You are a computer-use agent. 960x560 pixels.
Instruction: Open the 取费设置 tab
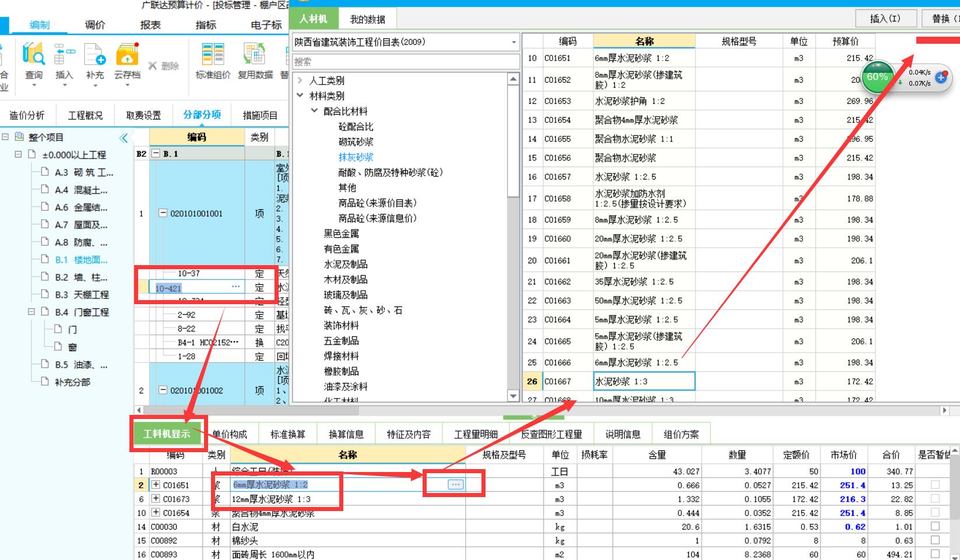143,115
